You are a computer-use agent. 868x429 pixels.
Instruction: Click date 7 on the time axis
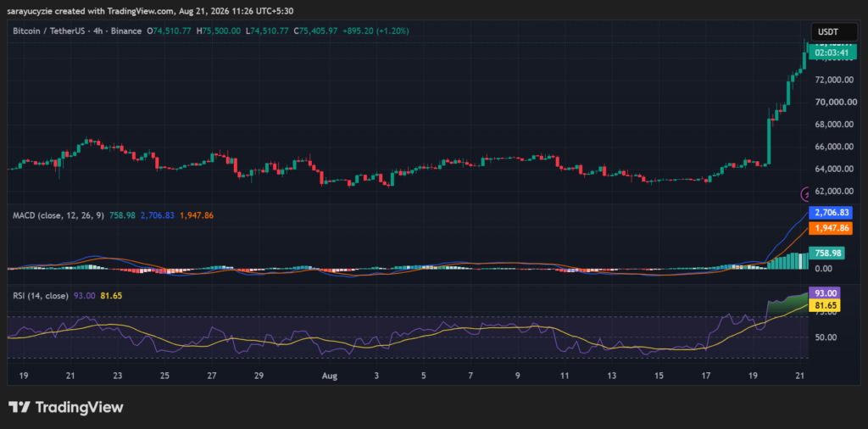[x=470, y=376]
